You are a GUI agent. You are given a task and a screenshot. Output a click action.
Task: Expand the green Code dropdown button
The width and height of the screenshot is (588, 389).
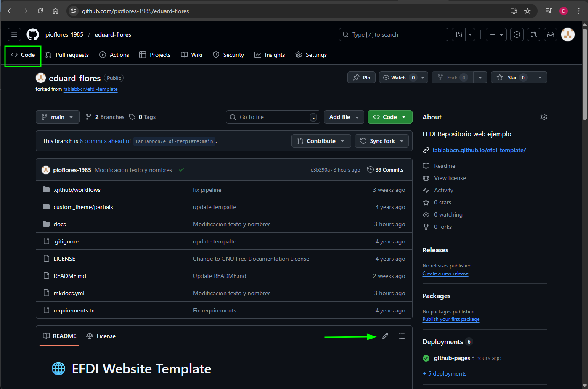tap(389, 117)
